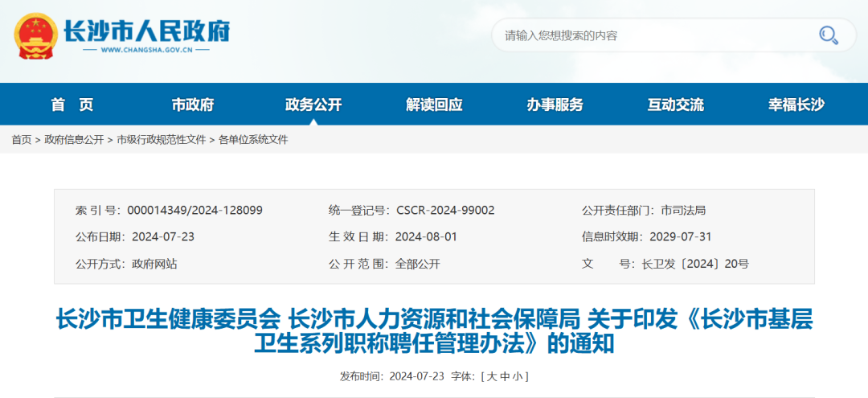Focus the search box placeholder field
The image size is (868, 398).
tap(674, 35)
